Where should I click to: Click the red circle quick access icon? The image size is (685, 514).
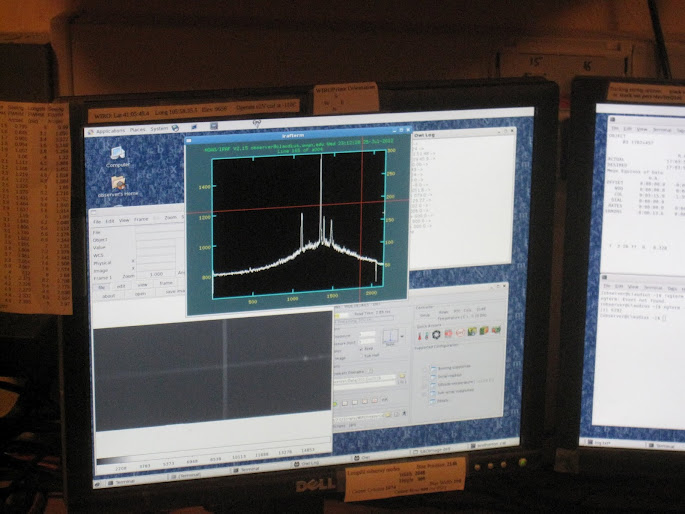[460, 333]
